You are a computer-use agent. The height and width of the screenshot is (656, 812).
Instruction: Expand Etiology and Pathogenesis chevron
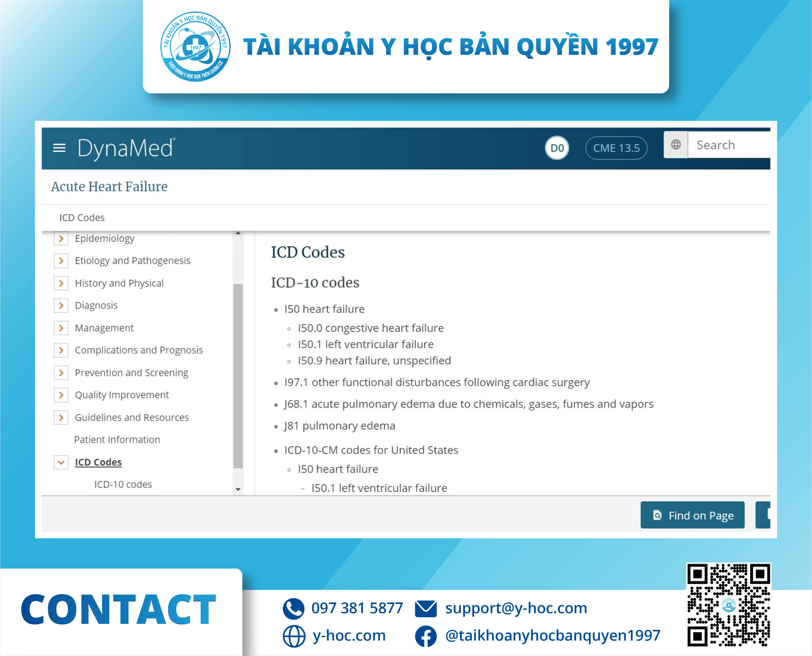61,261
